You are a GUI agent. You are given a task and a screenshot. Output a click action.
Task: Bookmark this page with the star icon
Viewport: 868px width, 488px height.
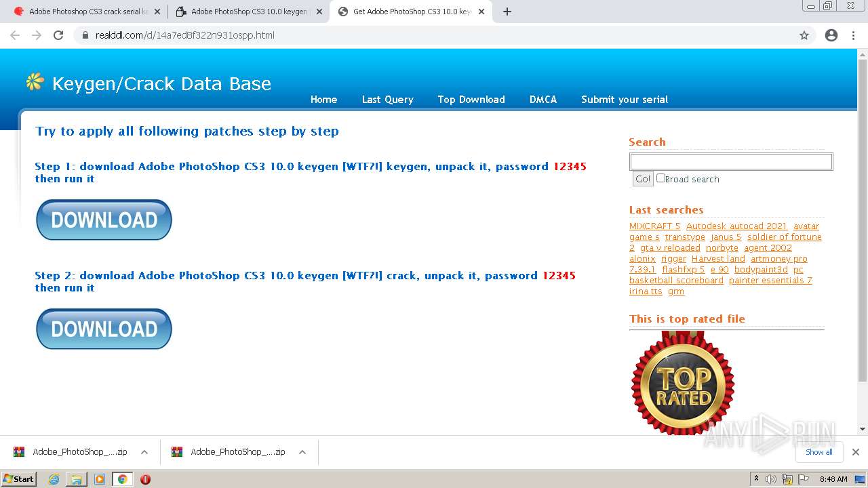tap(804, 35)
